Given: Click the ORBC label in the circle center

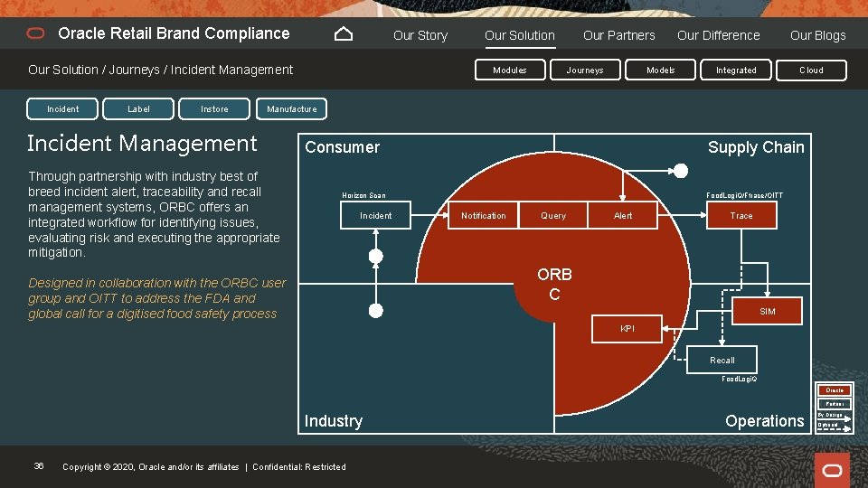Looking at the screenshot, I should [x=554, y=284].
